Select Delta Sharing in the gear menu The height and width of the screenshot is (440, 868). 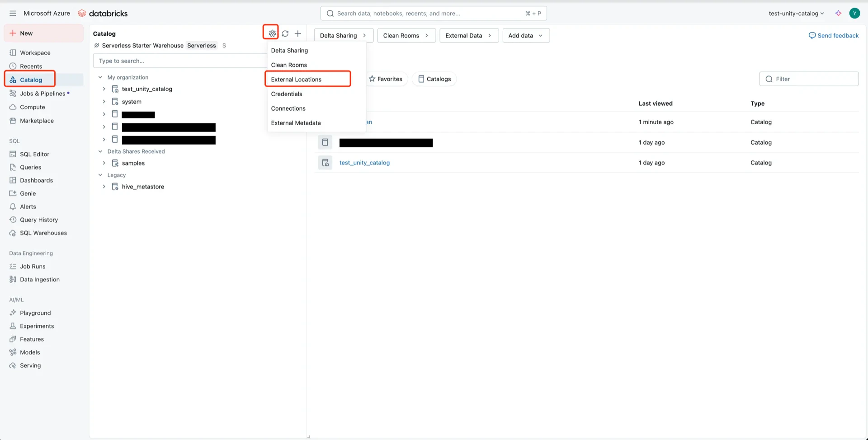(316, 50)
